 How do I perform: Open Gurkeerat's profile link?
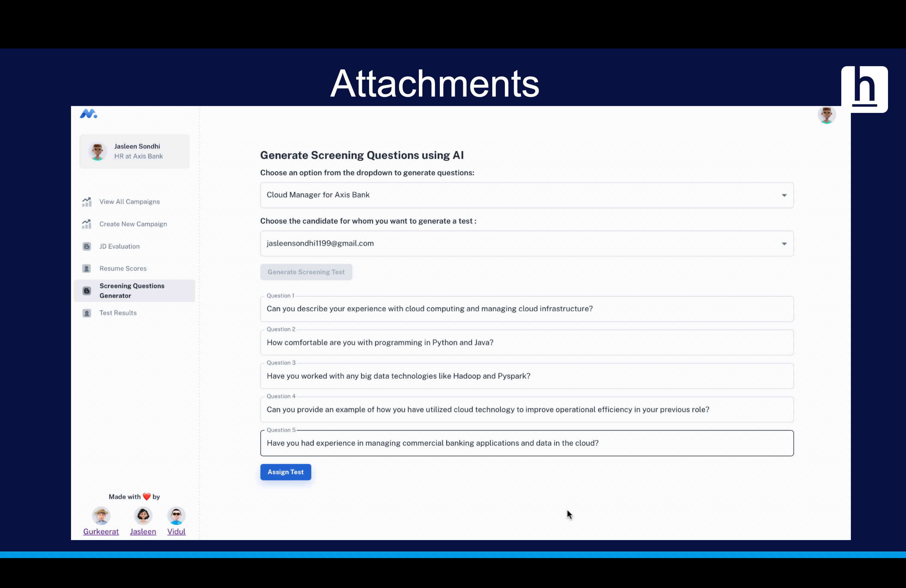(101, 532)
